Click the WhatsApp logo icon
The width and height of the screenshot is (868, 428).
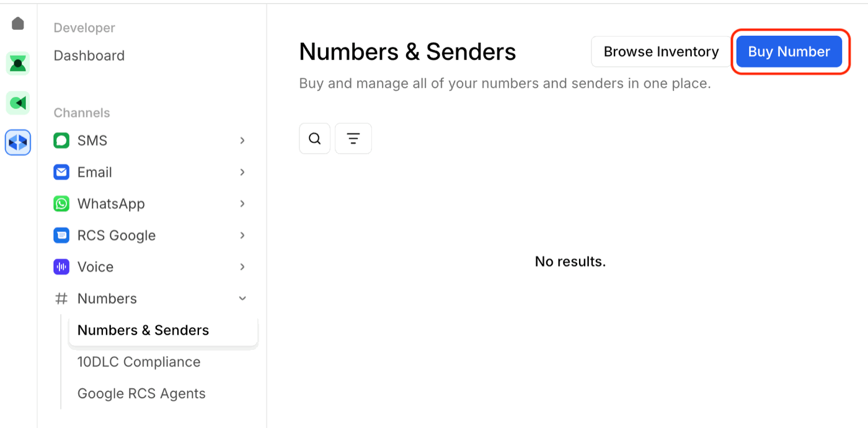tap(61, 204)
